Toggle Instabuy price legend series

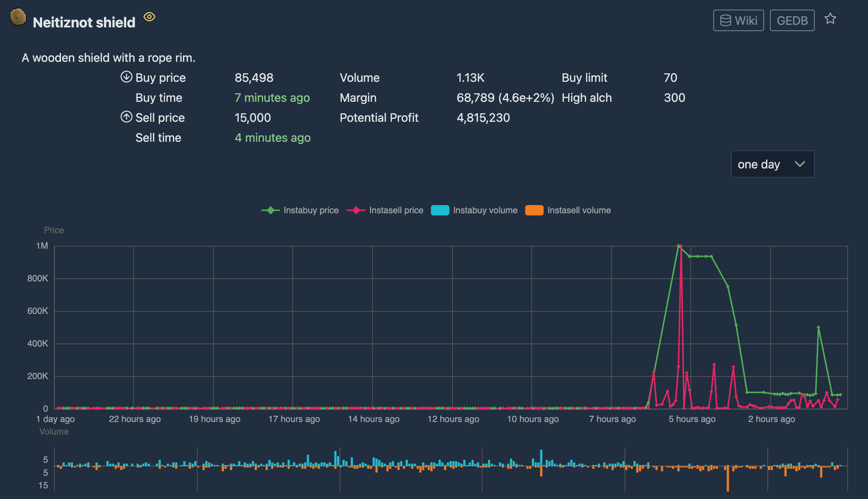tap(311, 210)
